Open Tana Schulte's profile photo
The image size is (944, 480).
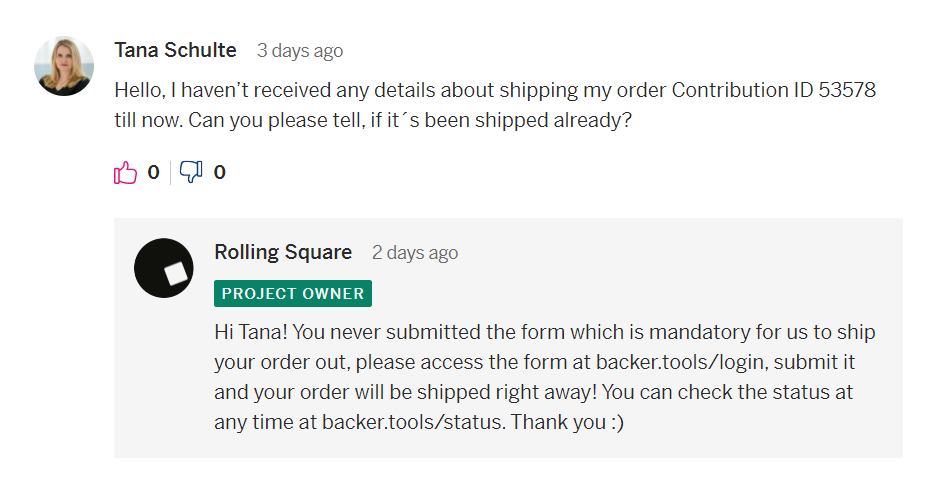(x=64, y=66)
